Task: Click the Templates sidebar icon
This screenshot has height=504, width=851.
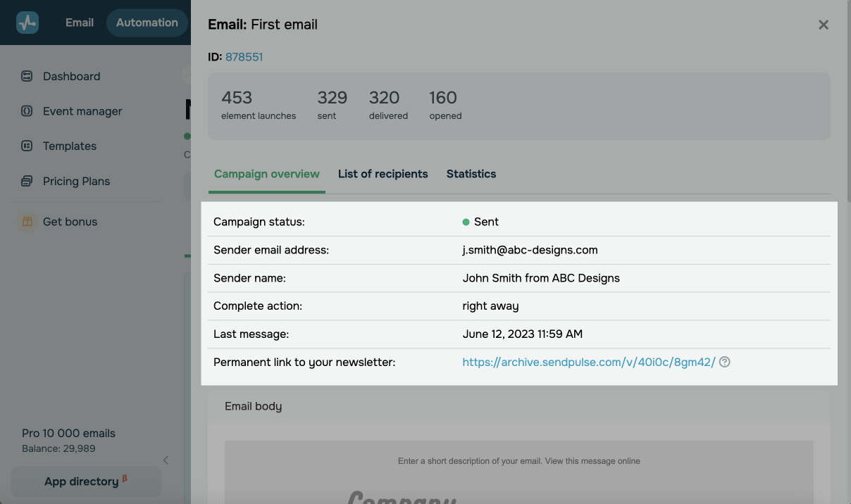Action: click(x=27, y=146)
